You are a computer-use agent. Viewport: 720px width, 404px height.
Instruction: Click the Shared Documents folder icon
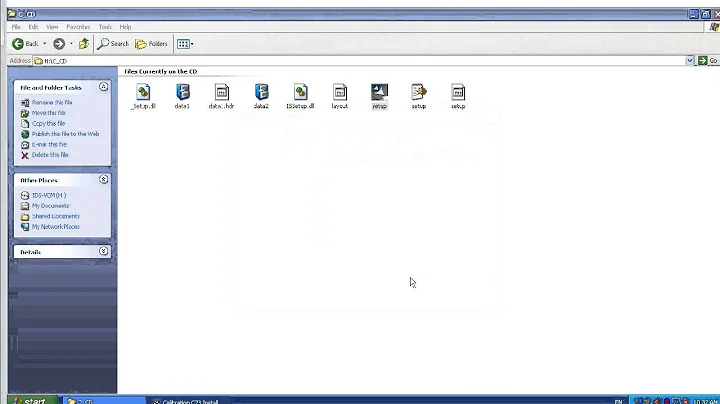25,217
